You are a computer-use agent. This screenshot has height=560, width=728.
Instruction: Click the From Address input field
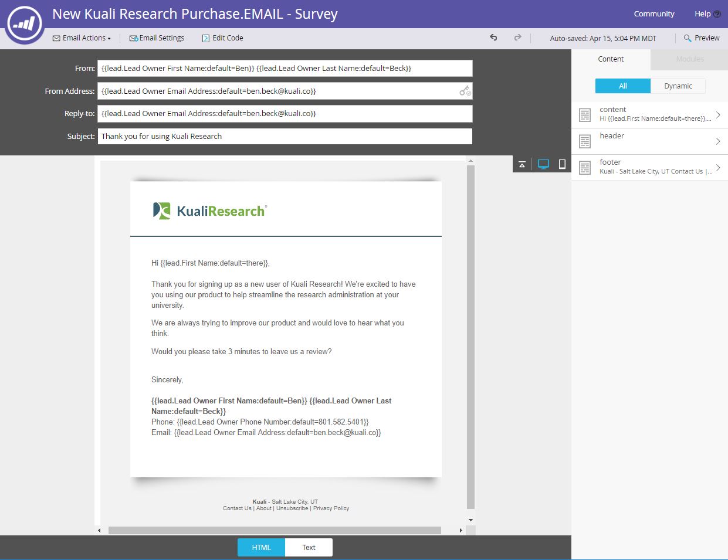pyautogui.click(x=285, y=91)
